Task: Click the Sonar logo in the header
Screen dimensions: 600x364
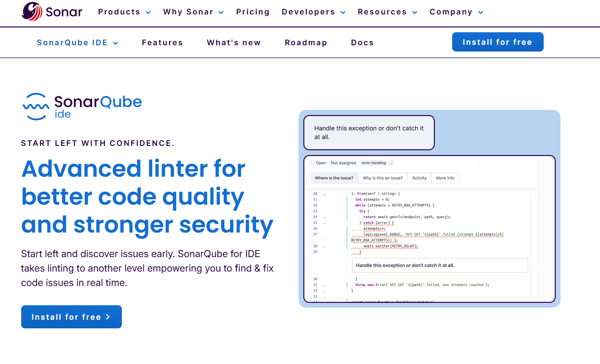Action: (52, 12)
